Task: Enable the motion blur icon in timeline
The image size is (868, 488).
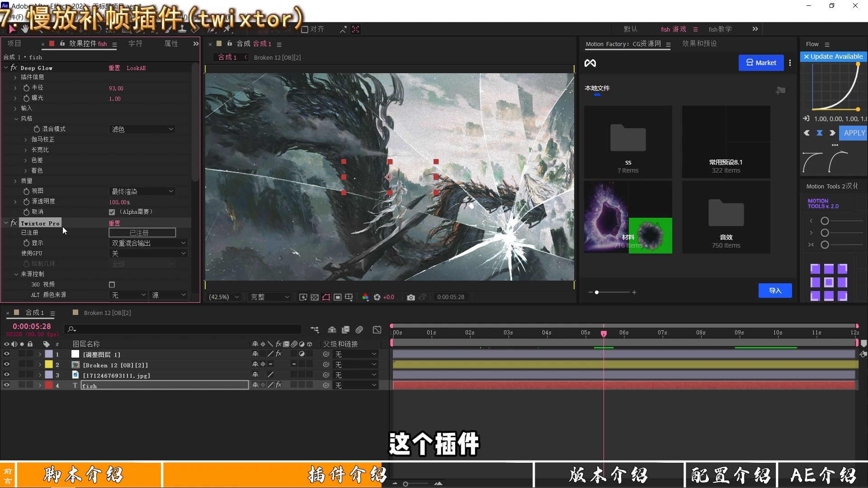Action: coord(359,330)
